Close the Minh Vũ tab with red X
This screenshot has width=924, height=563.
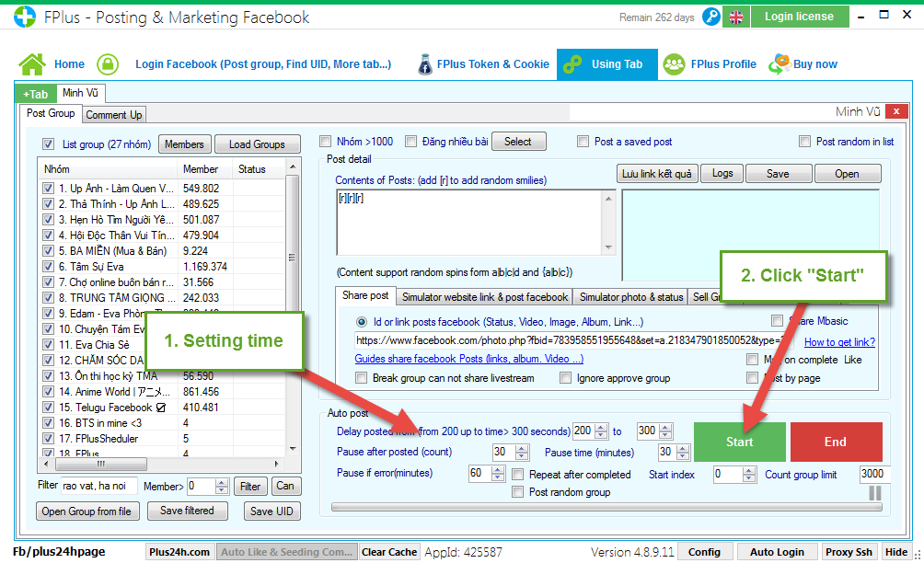896,111
